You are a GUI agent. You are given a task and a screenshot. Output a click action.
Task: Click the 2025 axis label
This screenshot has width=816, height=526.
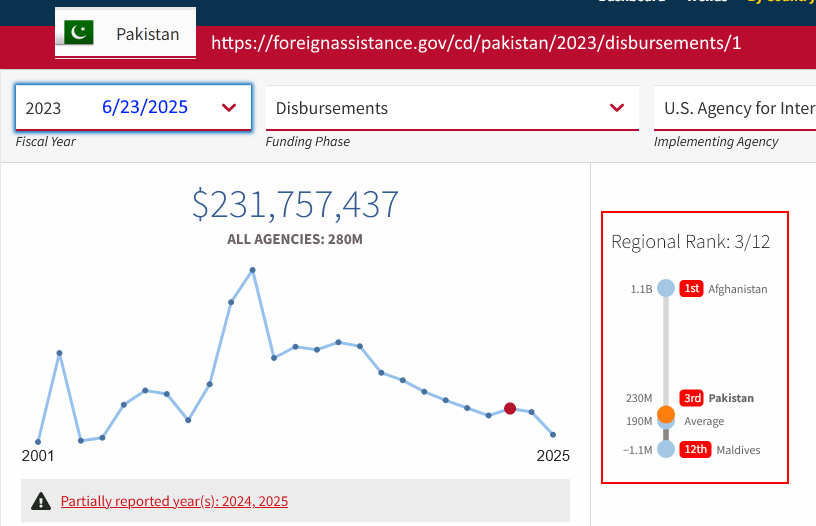tap(553, 456)
